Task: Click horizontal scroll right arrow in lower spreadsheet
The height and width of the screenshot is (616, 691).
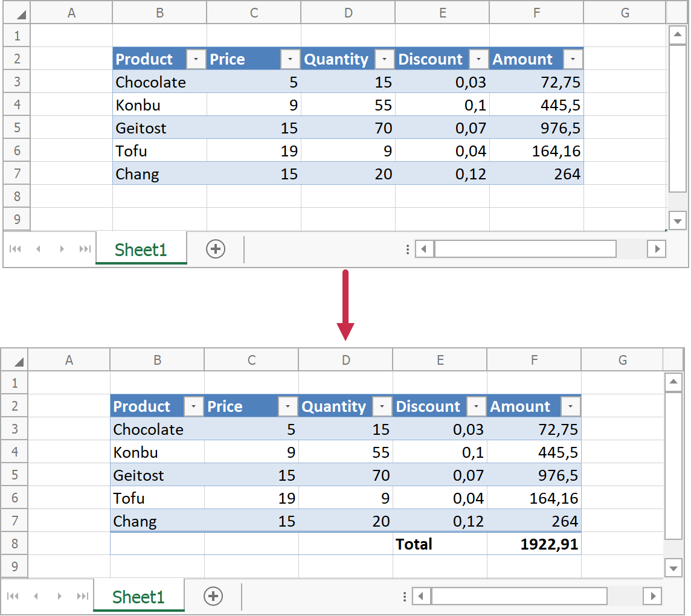Action: [652, 597]
